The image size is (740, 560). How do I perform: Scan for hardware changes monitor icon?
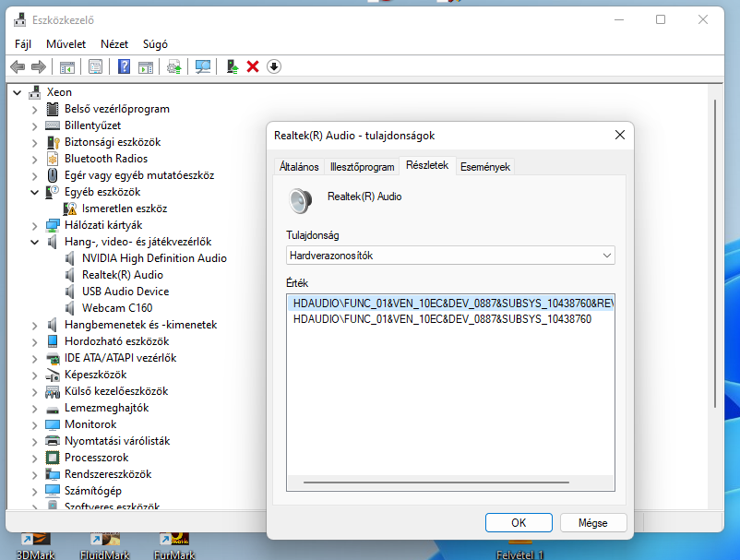(x=203, y=67)
